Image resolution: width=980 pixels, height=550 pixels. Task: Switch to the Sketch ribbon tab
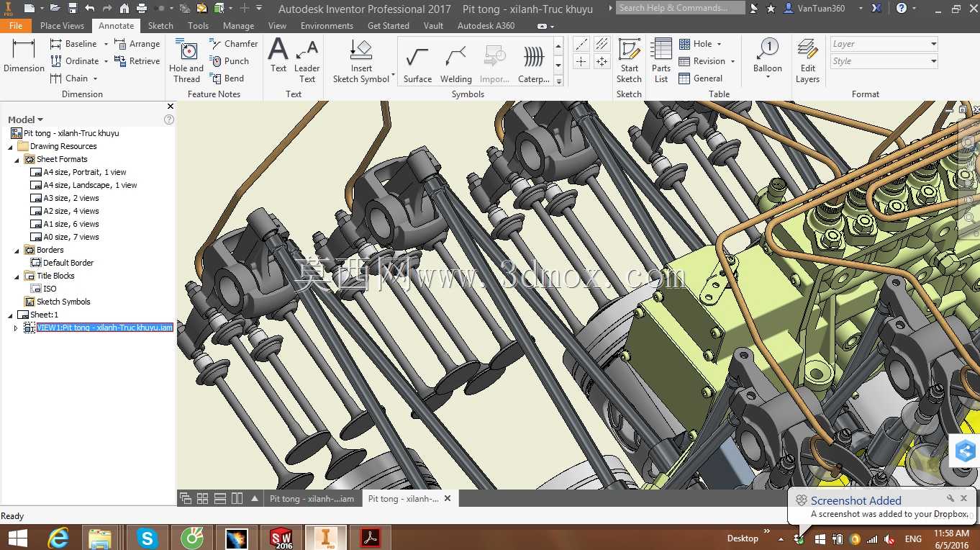coord(160,25)
